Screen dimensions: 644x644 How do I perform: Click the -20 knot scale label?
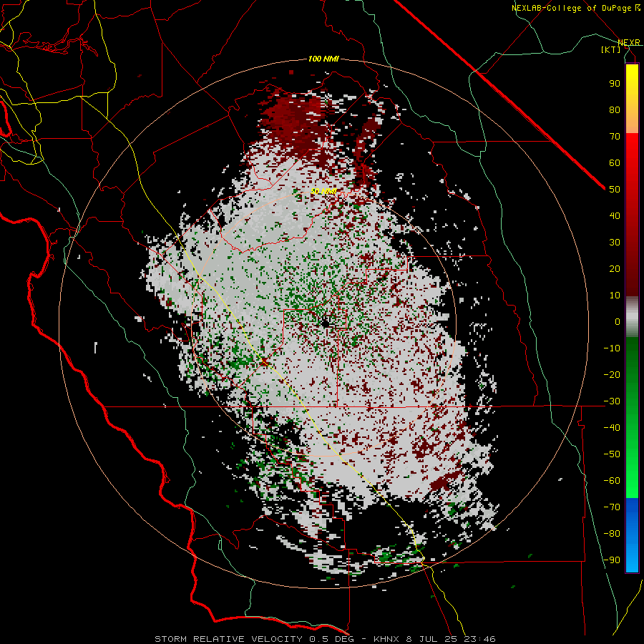pos(612,374)
